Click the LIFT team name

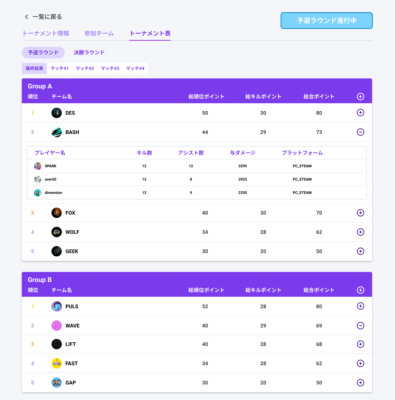pos(71,344)
